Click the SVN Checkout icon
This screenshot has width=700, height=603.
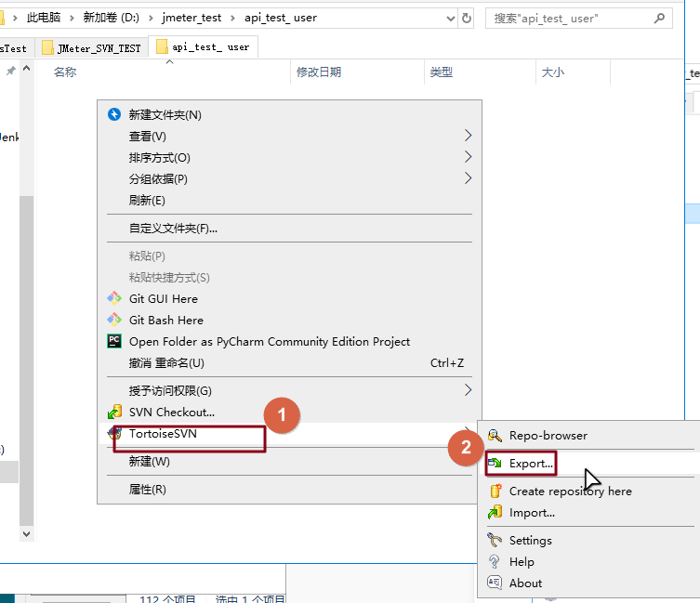click(x=114, y=412)
